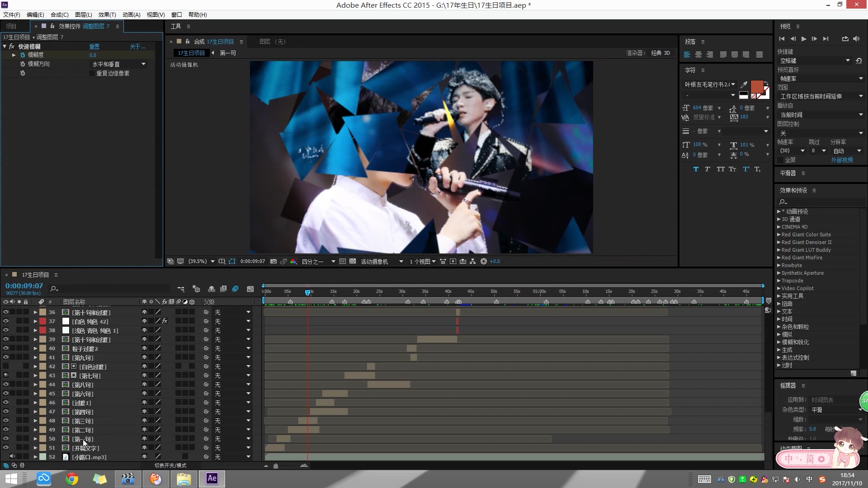The height and width of the screenshot is (488, 868).
Task: Toggle visibility eye icon for layer 41 第八句
Action: point(5,385)
